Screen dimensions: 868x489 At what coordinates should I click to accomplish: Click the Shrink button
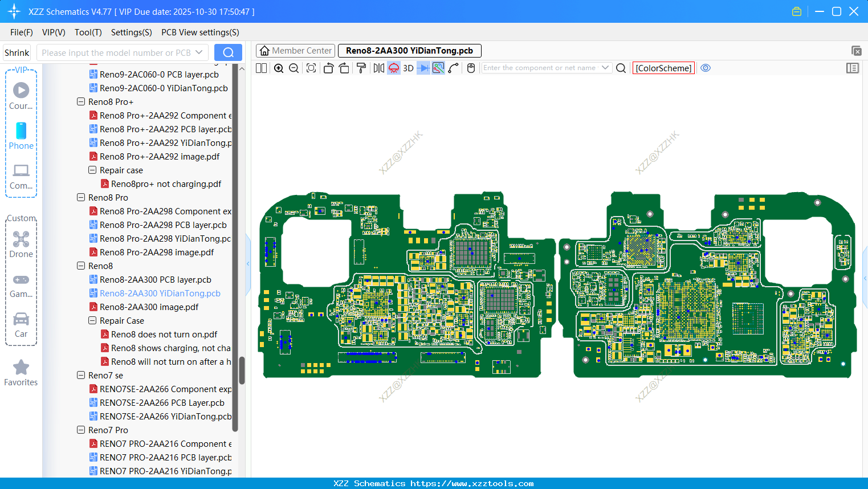tap(17, 52)
